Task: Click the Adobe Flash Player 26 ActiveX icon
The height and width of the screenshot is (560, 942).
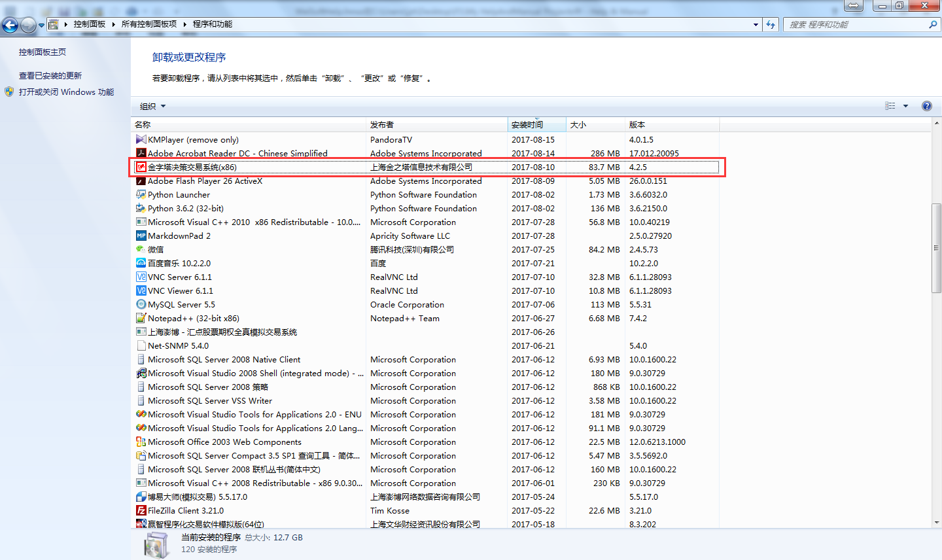Action: pyautogui.click(x=141, y=181)
